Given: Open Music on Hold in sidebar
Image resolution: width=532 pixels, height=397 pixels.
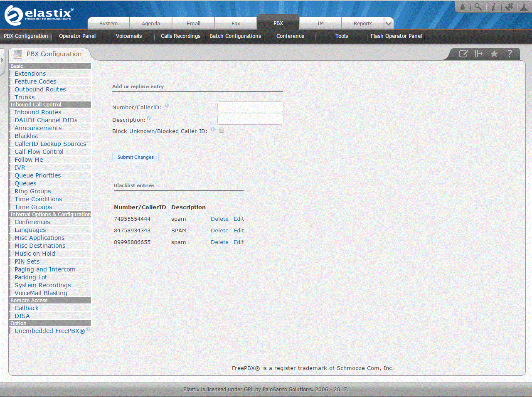Looking at the screenshot, I should point(35,254).
